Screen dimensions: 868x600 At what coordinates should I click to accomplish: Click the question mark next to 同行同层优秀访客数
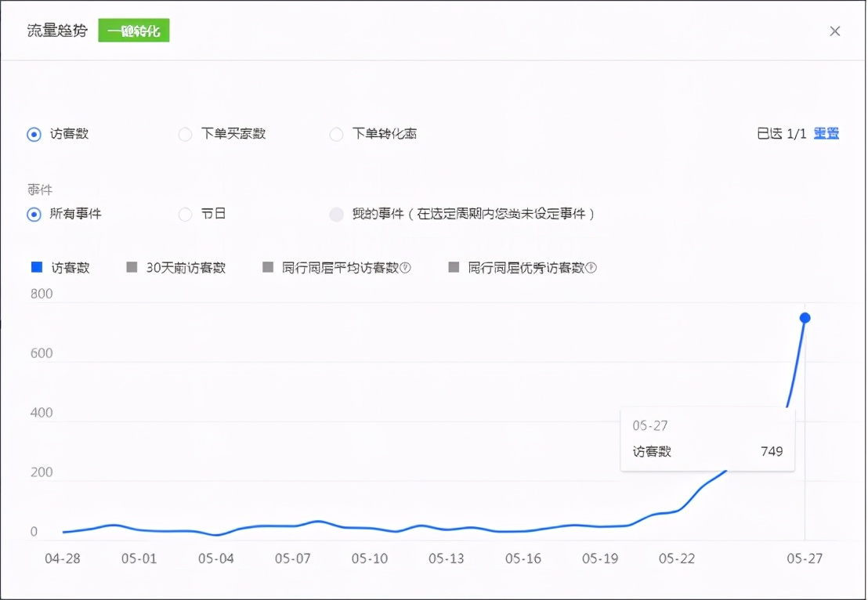[591, 267]
